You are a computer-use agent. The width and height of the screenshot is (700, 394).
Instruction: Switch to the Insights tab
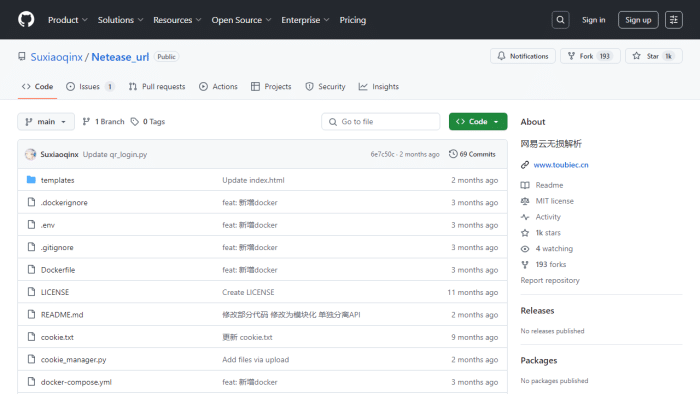[379, 87]
